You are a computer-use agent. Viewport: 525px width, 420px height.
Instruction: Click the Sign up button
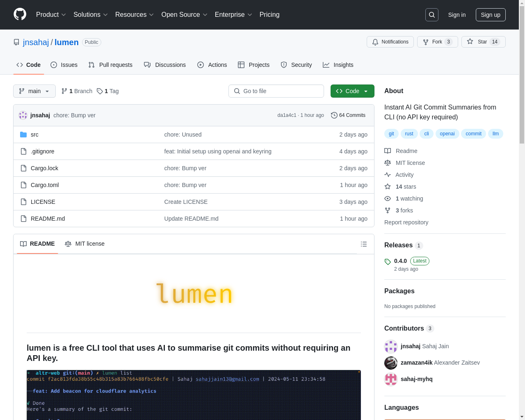[491, 15]
